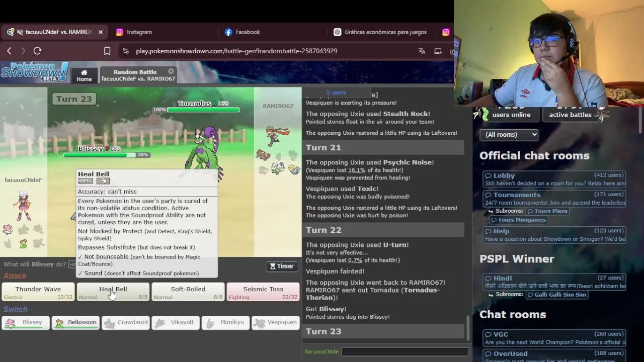The width and height of the screenshot is (644, 362).
Task: Click the Pokémon Showdown logo
Action: click(x=34, y=72)
